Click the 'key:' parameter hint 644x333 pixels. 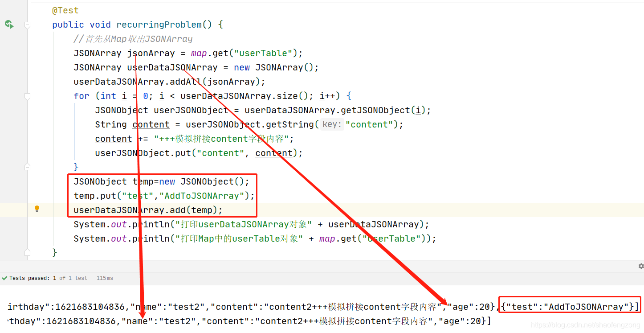[x=331, y=124]
